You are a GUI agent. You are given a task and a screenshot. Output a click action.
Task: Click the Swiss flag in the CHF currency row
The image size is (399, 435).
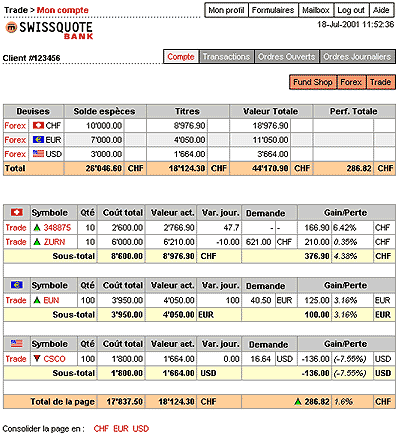click(38, 126)
